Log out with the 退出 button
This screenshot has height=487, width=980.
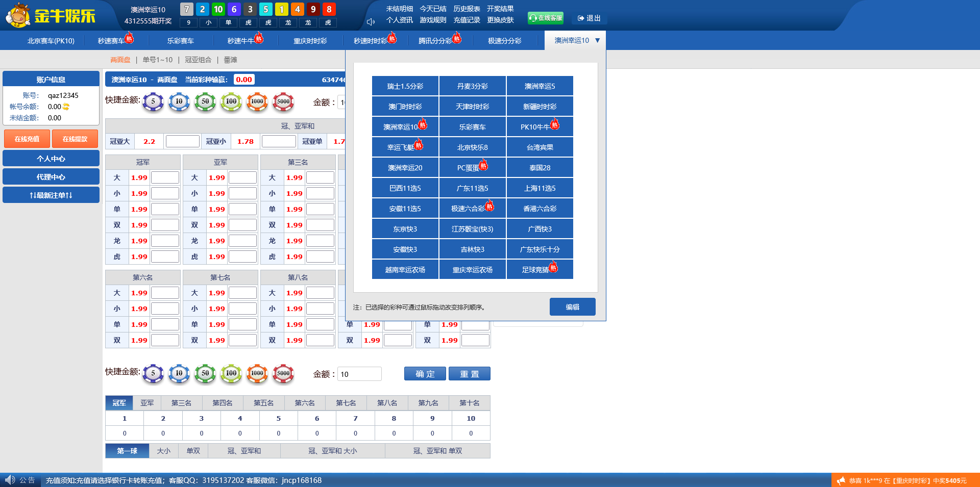pos(589,18)
